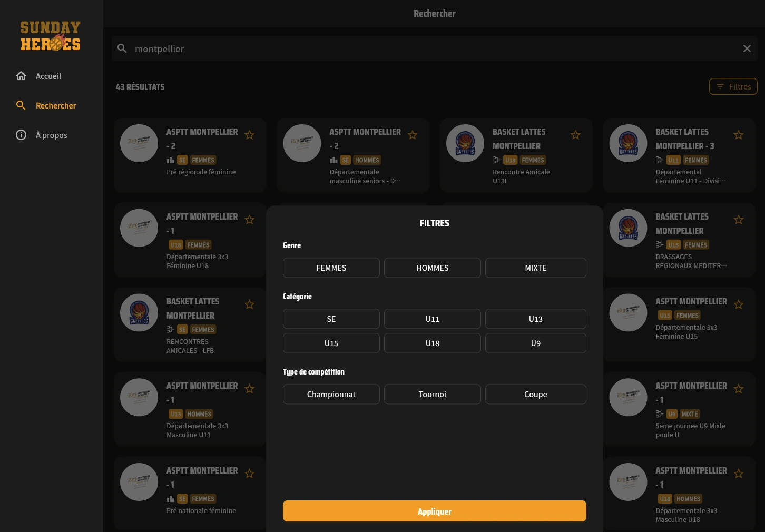Viewport: 765px width, 532px height.
Task: Click Gazelles logo on RENCONTRES AMICALES LFB card
Action: pyautogui.click(x=139, y=312)
